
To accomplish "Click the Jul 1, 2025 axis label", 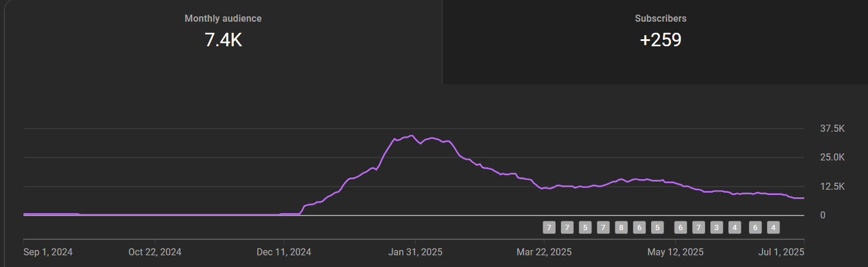I will click(781, 252).
